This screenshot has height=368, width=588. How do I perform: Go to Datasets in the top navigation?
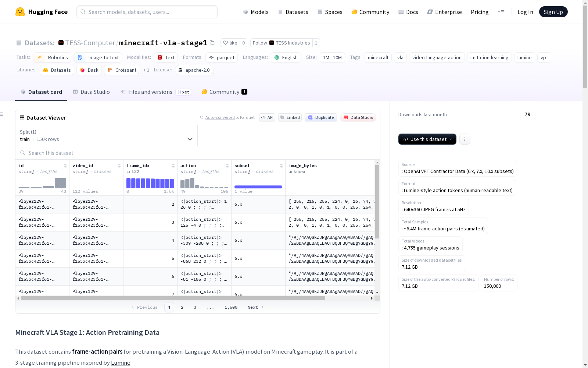(x=293, y=12)
